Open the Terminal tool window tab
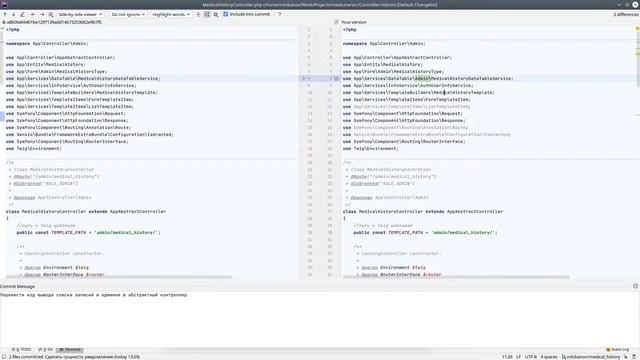The image size is (640, 360). click(x=70, y=349)
